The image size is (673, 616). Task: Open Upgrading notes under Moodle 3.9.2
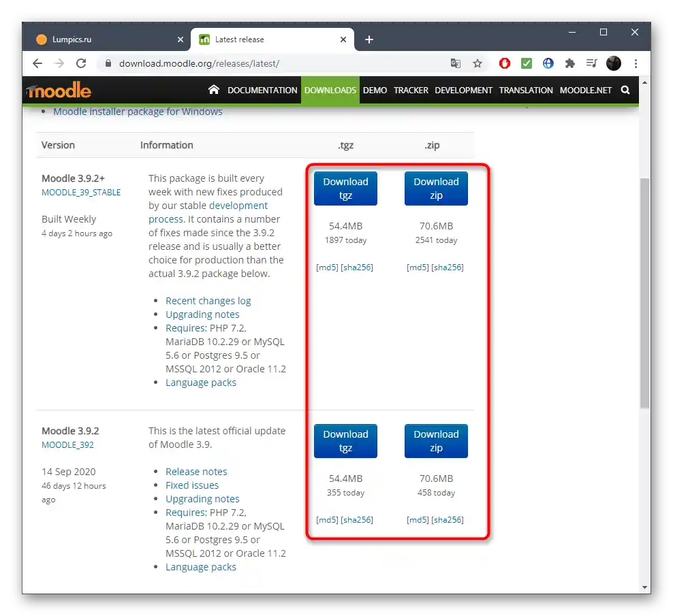click(x=202, y=499)
